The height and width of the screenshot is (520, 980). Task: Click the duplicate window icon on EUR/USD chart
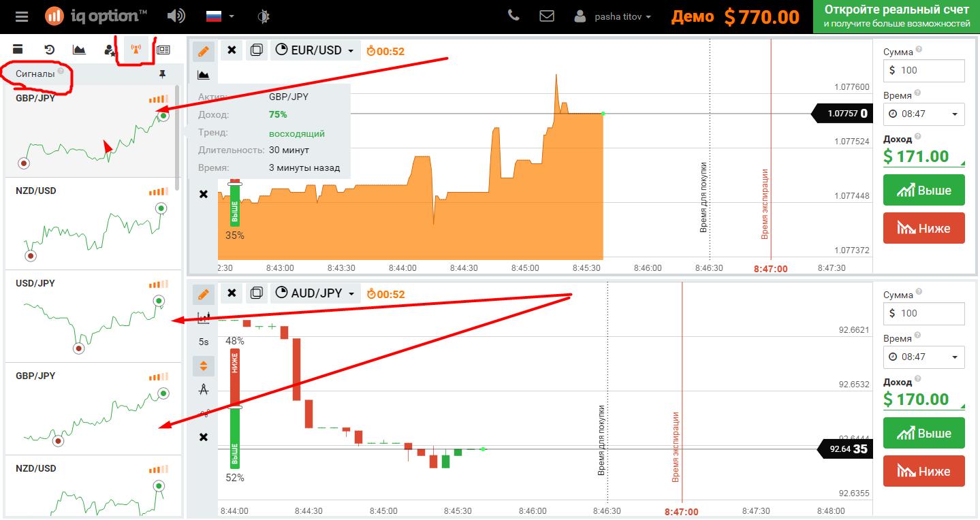click(256, 50)
